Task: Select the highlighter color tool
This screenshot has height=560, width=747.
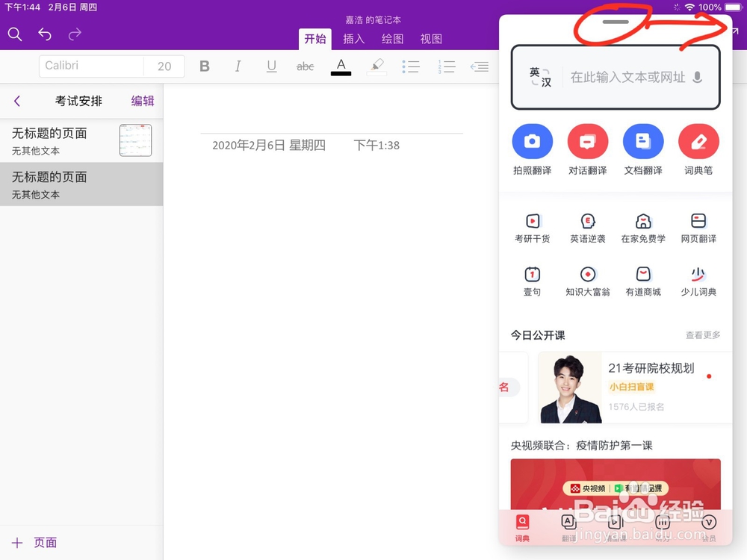Action: [x=376, y=66]
